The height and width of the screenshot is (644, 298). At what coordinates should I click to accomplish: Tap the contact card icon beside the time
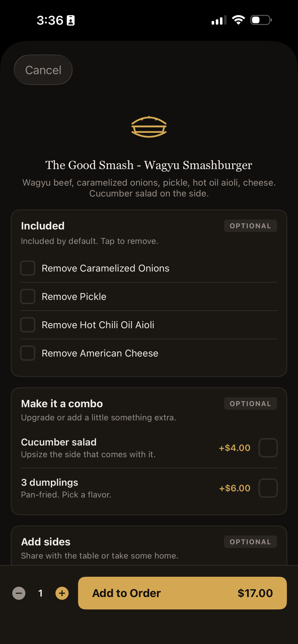click(x=71, y=20)
